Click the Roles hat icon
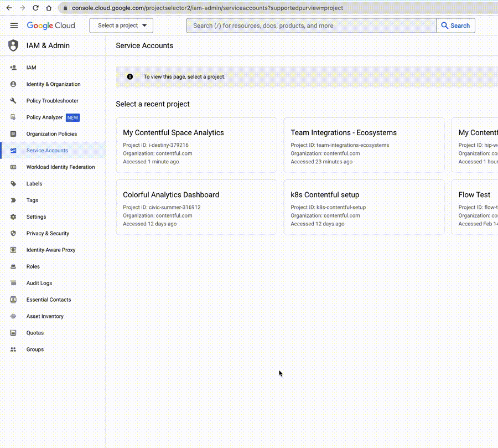The height and width of the screenshot is (448, 498). pyautogui.click(x=13, y=266)
